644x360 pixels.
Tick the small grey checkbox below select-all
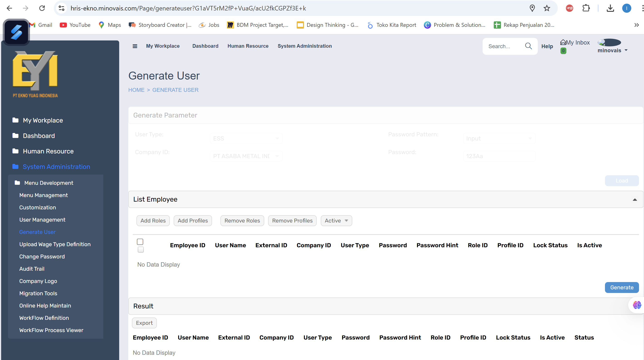(x=141, y=250)
